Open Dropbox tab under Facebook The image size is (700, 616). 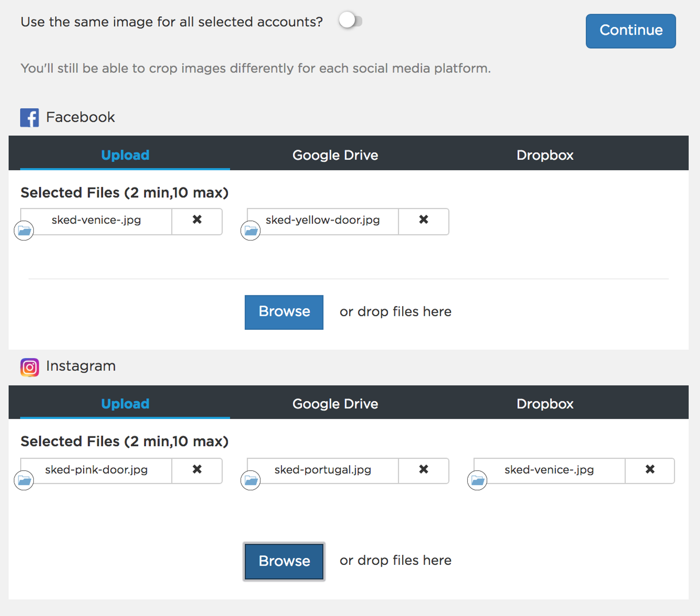[x=545, y=155]
